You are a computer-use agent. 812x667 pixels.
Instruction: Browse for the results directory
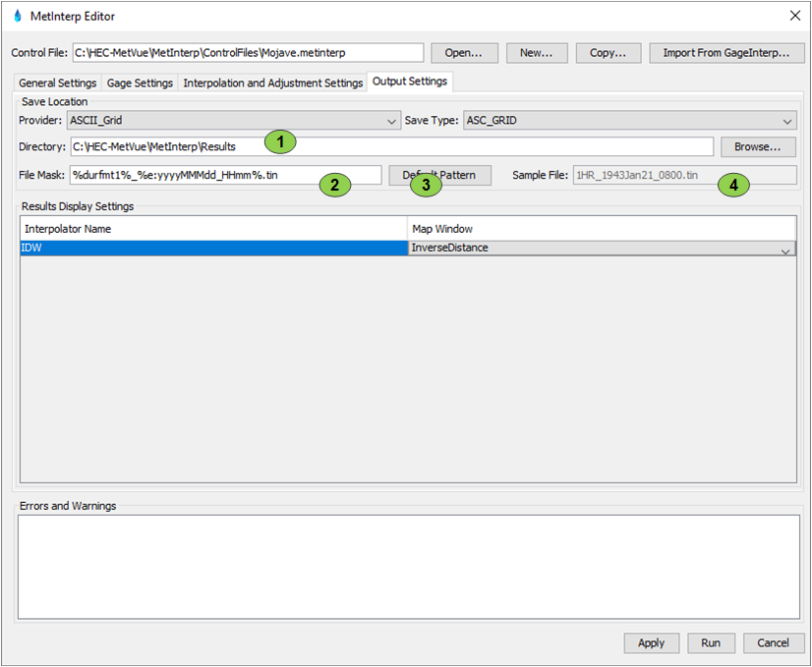pyautogui.click(x=758, y=147)
